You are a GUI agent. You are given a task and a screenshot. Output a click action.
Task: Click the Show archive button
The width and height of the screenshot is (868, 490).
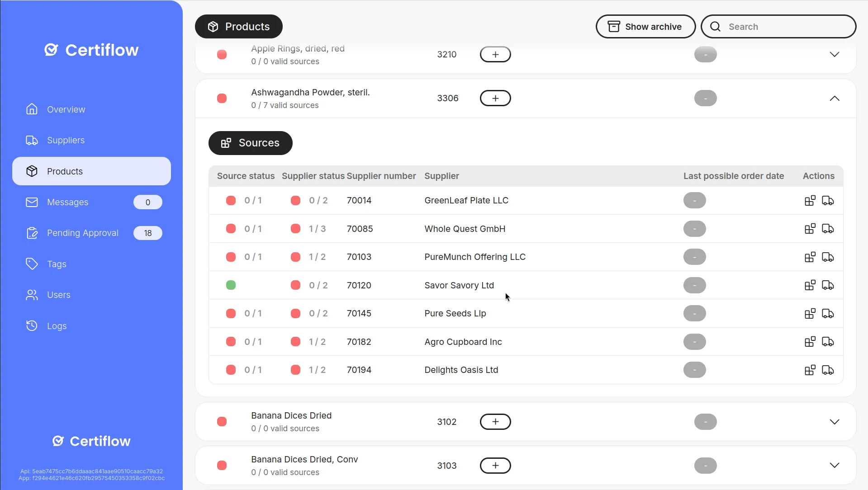[x=645, y=27]
